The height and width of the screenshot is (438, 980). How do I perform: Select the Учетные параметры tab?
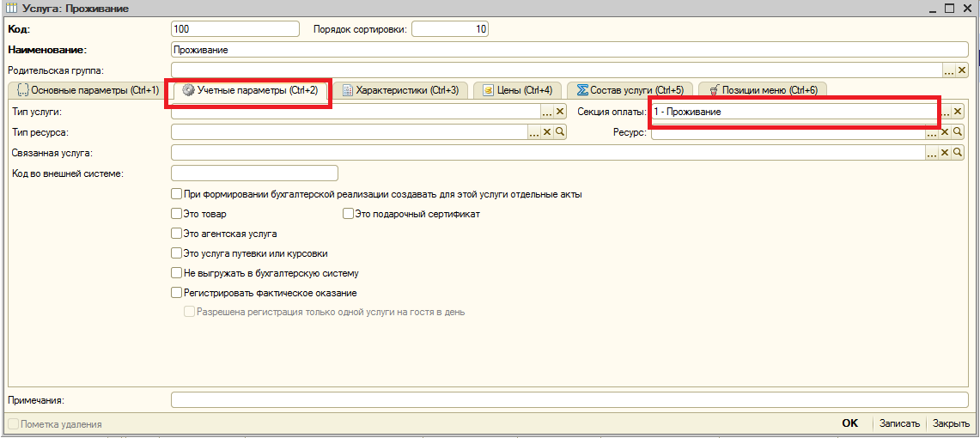click(249, 90)
